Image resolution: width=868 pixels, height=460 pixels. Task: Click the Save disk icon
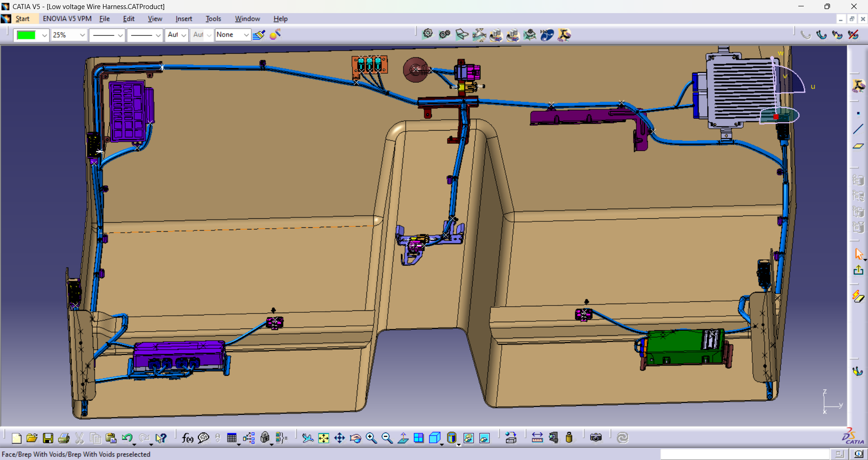48,438
